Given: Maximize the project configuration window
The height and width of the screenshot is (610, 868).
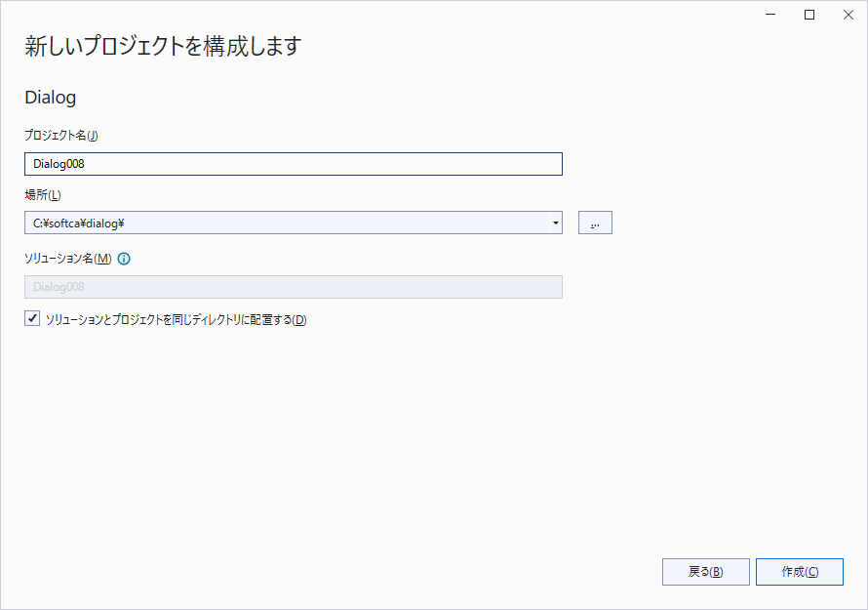Looking at the screenshot, I should tap(809, 15).
